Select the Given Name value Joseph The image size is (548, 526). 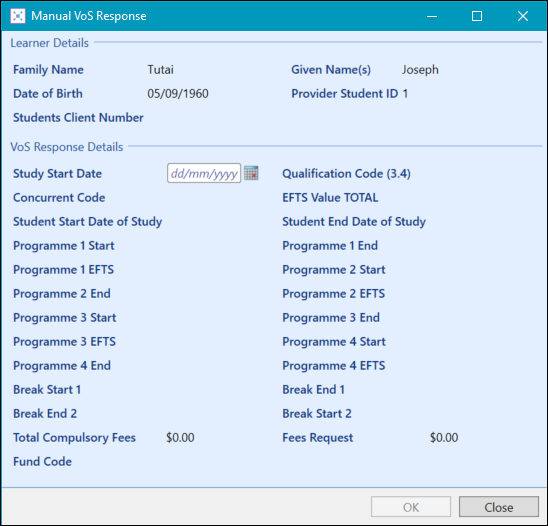point(420,70)
